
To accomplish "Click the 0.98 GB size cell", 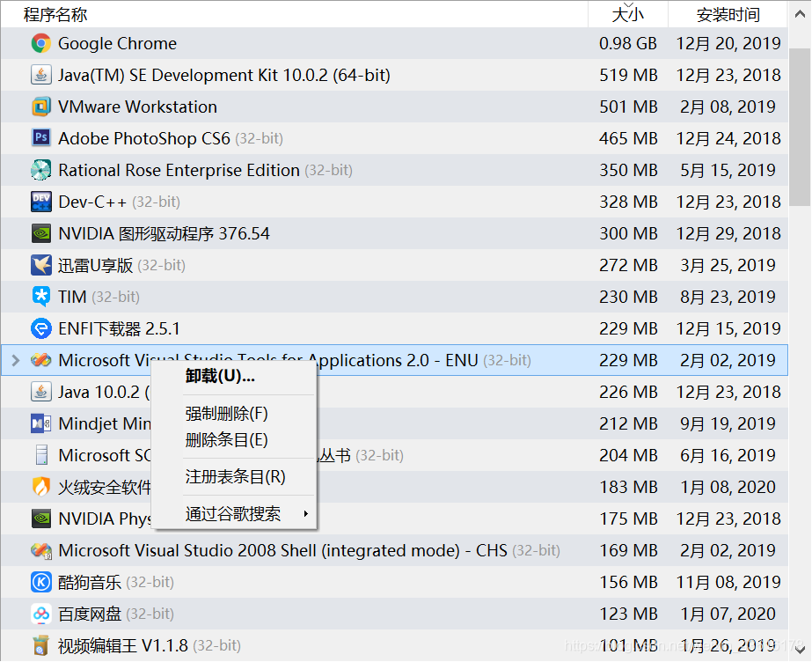I will [x=627, y=43].
